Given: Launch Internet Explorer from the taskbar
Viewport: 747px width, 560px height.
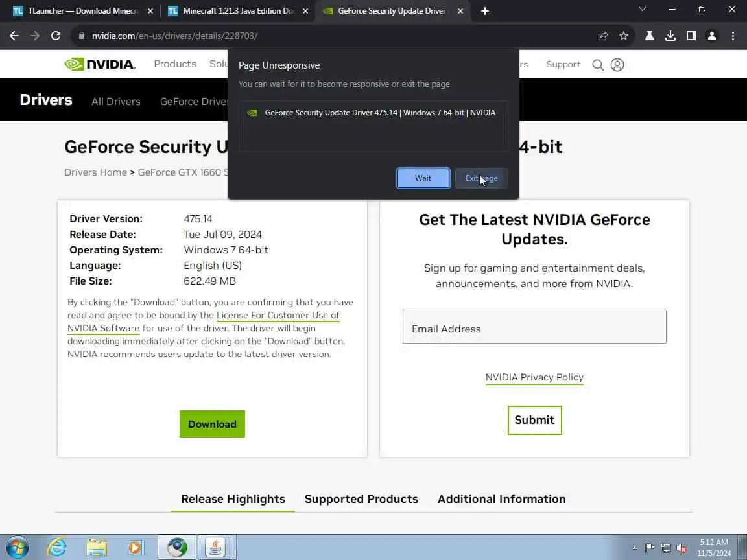Looking at the screenshot, I should pos(56,547).
